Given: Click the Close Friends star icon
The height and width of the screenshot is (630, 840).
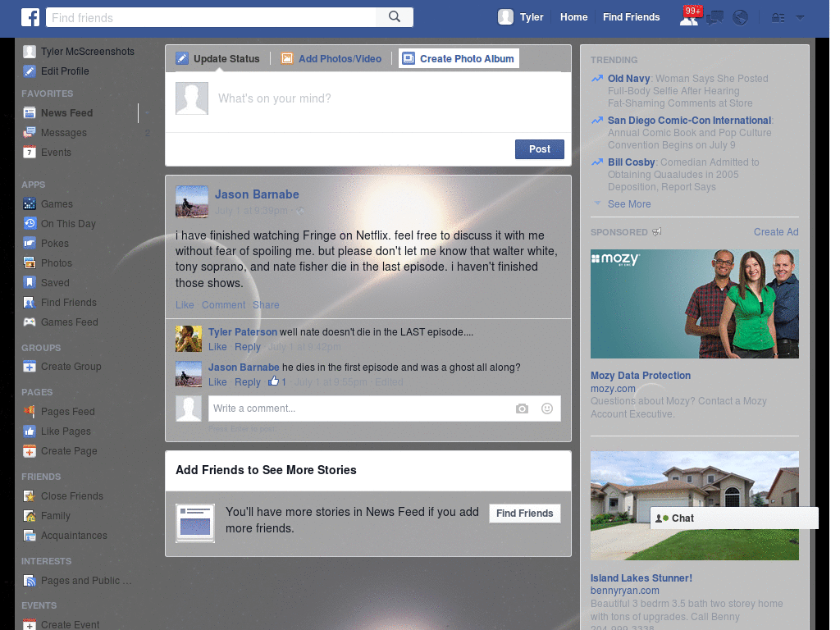Looking at the screenshot, I should (x=30, y=496).
